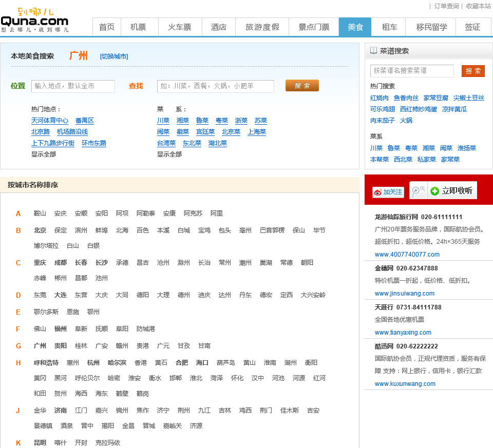Click the red 搜索 button for recipes
Viewport: 493px width, 448px height.
click(473, 71)
